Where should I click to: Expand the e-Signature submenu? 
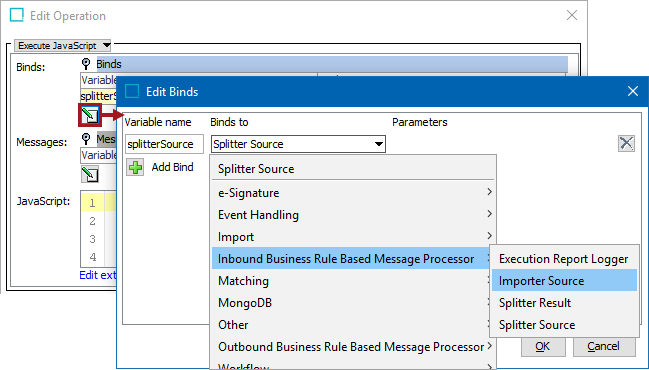coord(354,192)
